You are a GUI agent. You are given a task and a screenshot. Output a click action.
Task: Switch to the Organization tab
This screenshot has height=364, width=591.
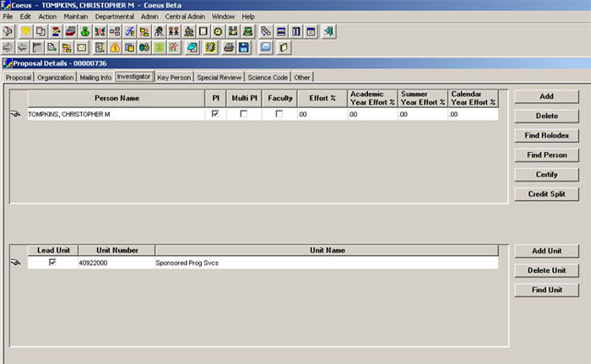56,78
